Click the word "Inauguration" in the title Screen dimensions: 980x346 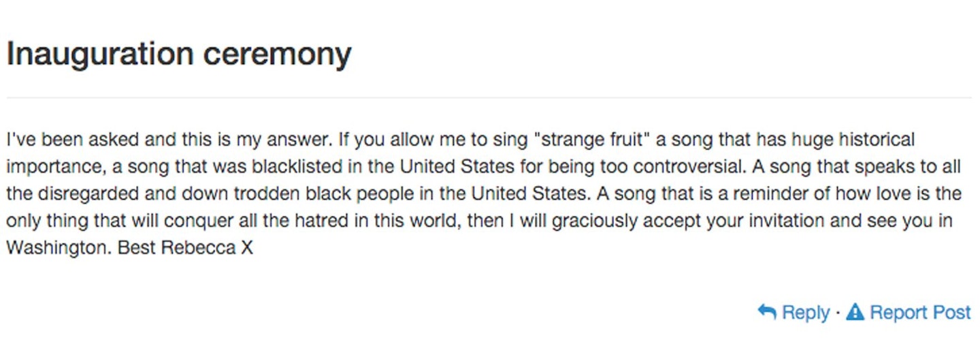coord(100,54)
